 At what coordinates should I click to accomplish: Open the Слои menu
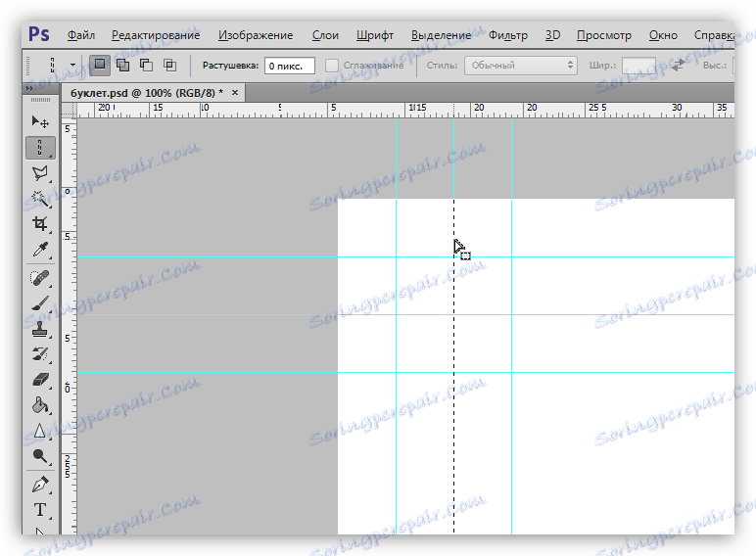(325, 35)
